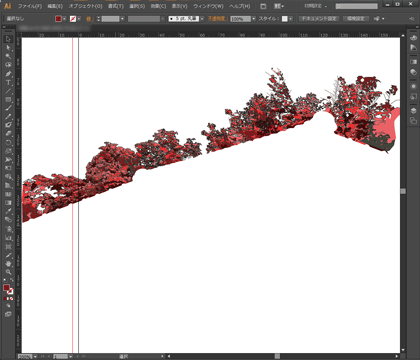Viewport: 420px width, 360px height.
Task: Select the Perspective Grid tool
Action: (8, 186)
